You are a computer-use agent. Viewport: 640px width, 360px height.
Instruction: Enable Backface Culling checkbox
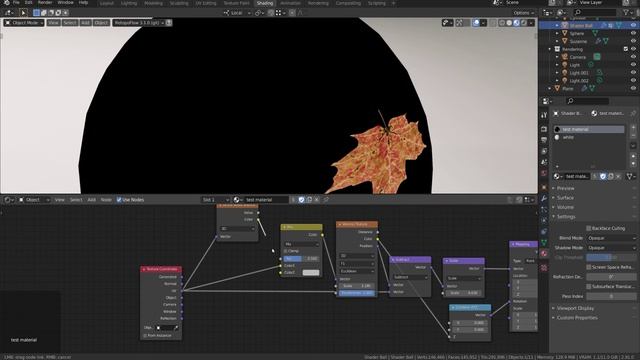pos(588,228)
